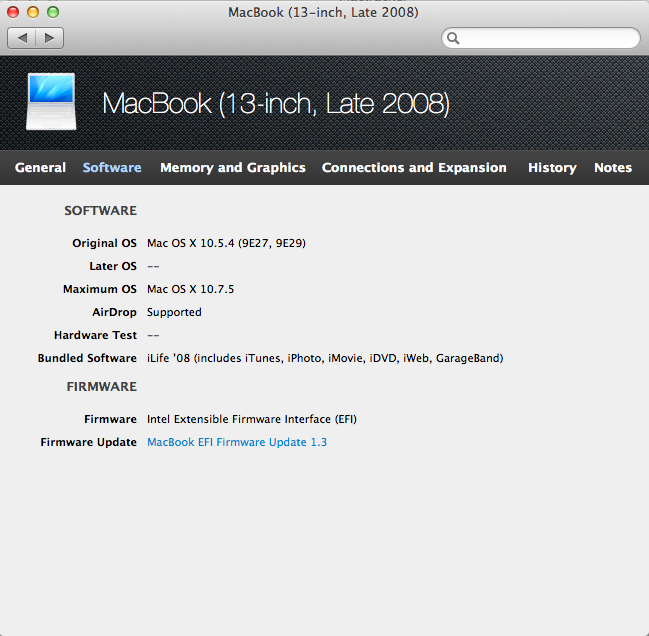Open MacBook EFI Firmware Update 1.3 link
The image size is (649, 636).
pyautogui.click(x=237, y=442)
